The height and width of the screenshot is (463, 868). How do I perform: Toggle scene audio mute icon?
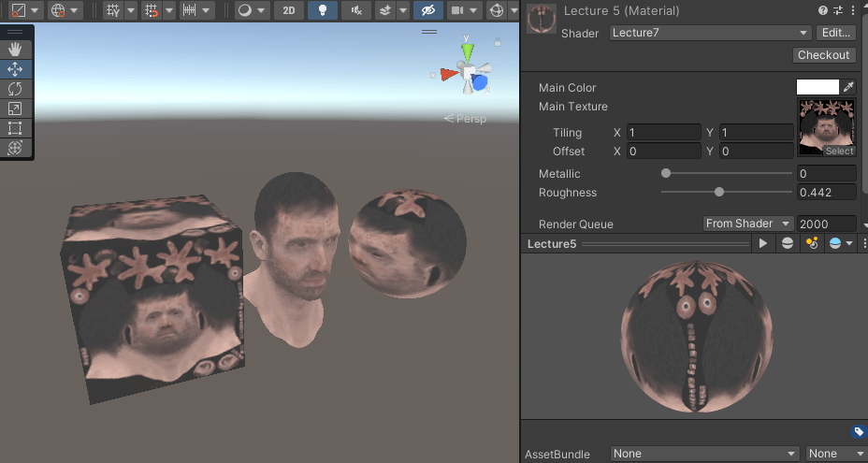[356, 10]
